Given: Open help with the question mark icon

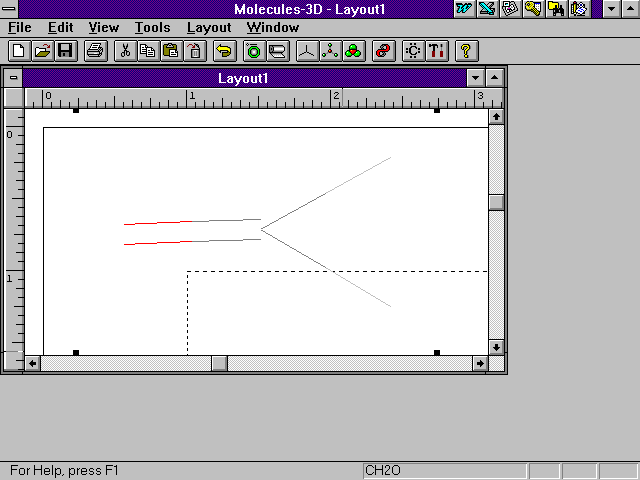Looking at the screenshot, I should pyautogui.click(x=466, y=51).
